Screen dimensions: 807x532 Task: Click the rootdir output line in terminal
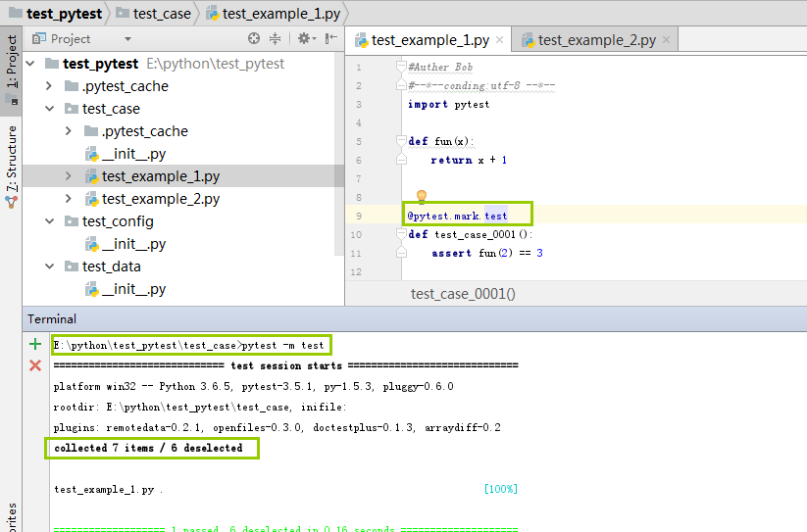(200, 408)
